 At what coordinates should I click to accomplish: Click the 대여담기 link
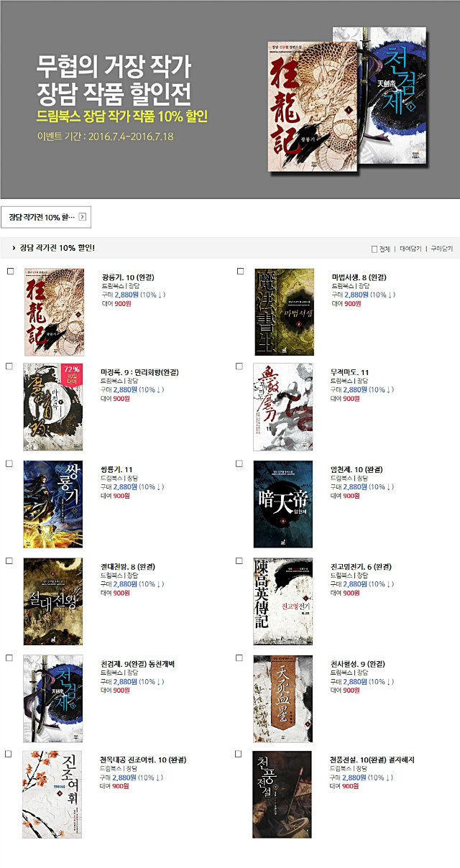[410, 249]
